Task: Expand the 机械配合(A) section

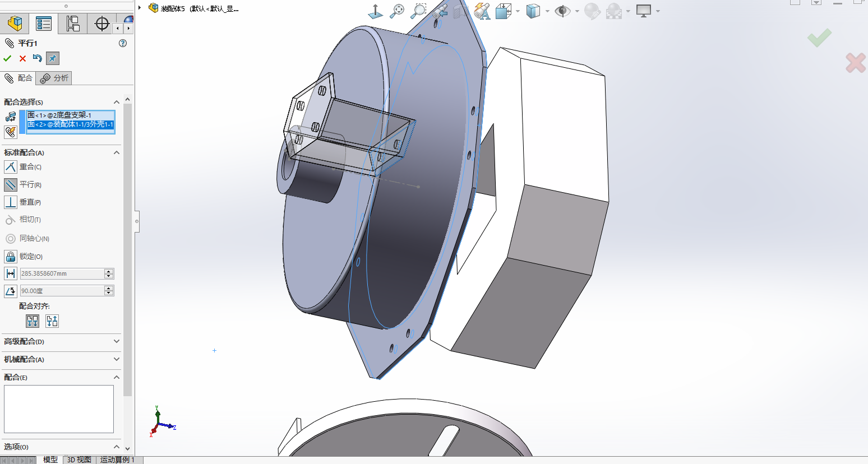Action: click(x=117, y=359)
